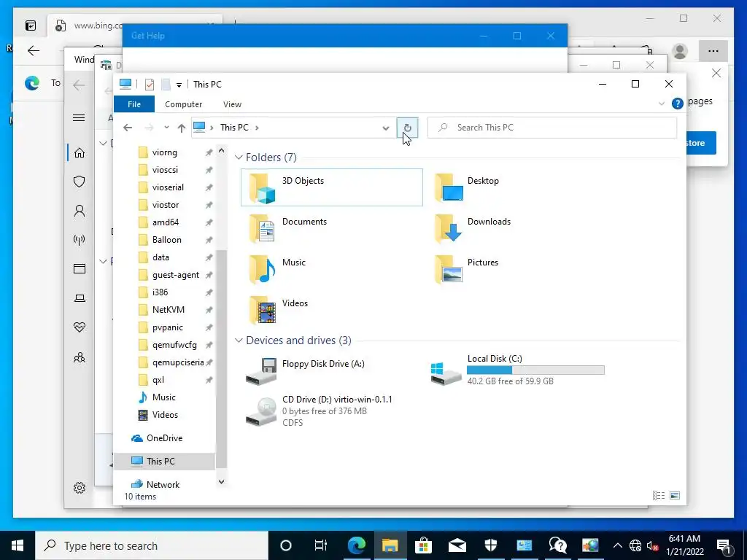This screenshot has width=747, height=560.
Task: Open Account protection in Windows Security
Action: (80, 211)
